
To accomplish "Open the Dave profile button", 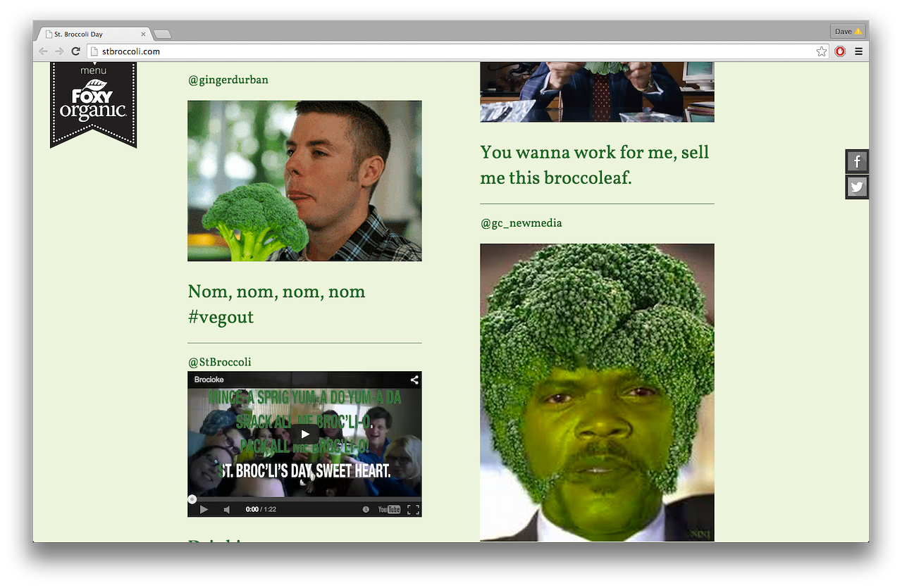I will pos(848,32).
